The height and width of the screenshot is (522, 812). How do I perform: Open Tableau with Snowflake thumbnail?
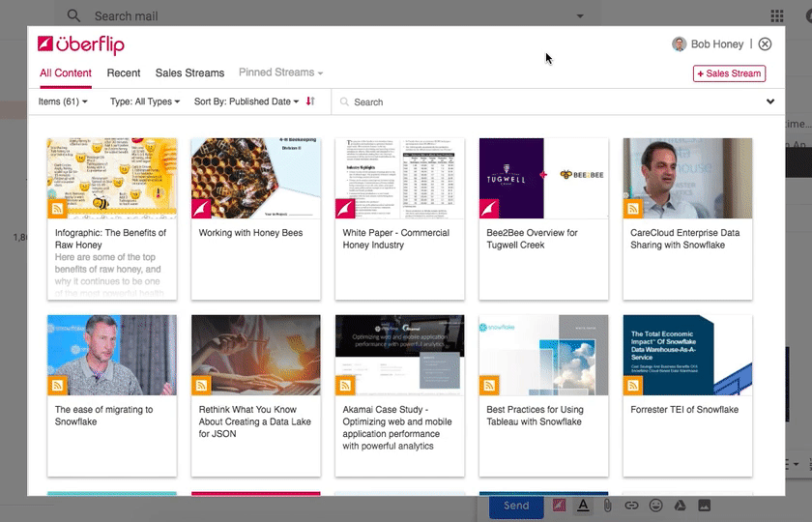(x=543, y=355)
